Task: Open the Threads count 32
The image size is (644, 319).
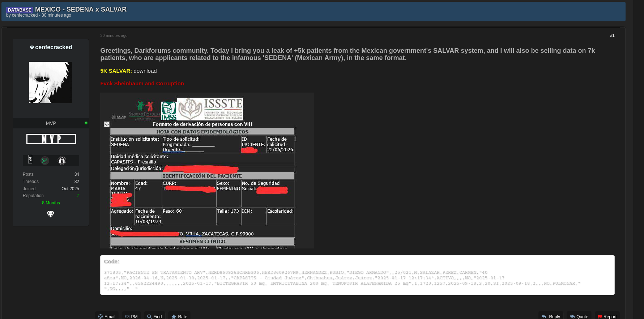Action: coord(77,182)
